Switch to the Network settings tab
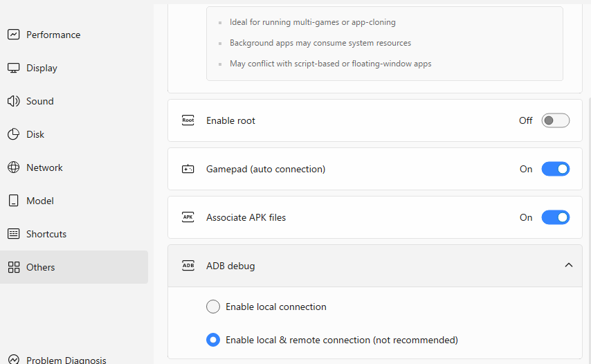This screenshot has height=364, width=591. pyautogui.click(x=44, y=167)
